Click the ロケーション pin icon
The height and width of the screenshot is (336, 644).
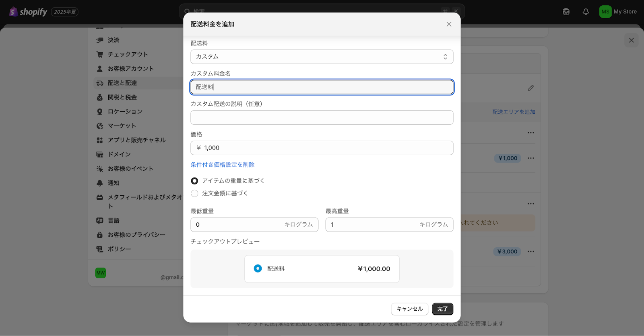(100, 112)
